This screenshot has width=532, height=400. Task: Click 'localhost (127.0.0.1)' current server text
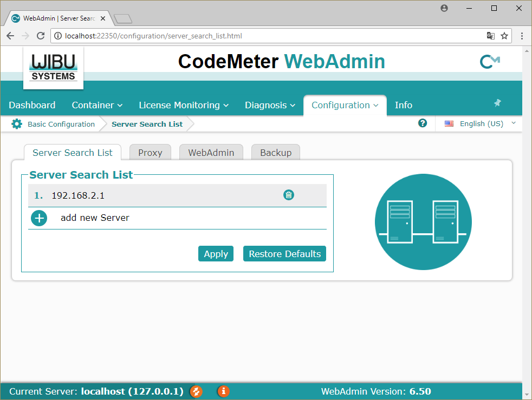coord(132,391)
